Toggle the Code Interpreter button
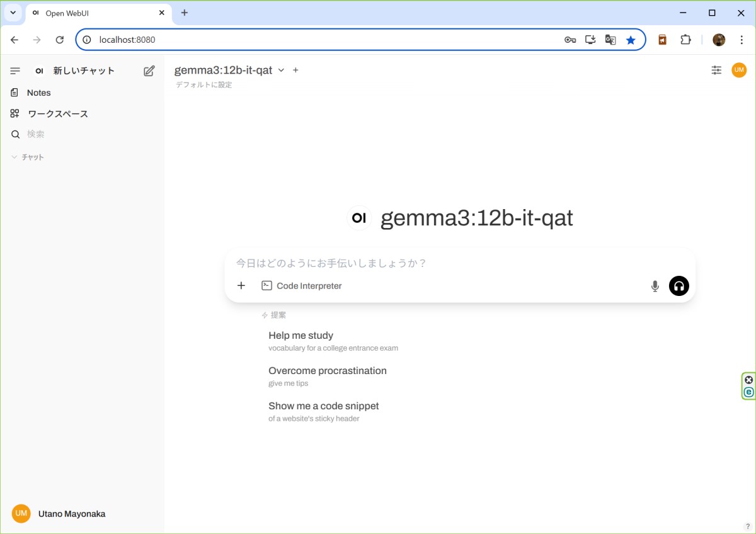The width and height of the screenshot is (756, 534). pos(302,286)
